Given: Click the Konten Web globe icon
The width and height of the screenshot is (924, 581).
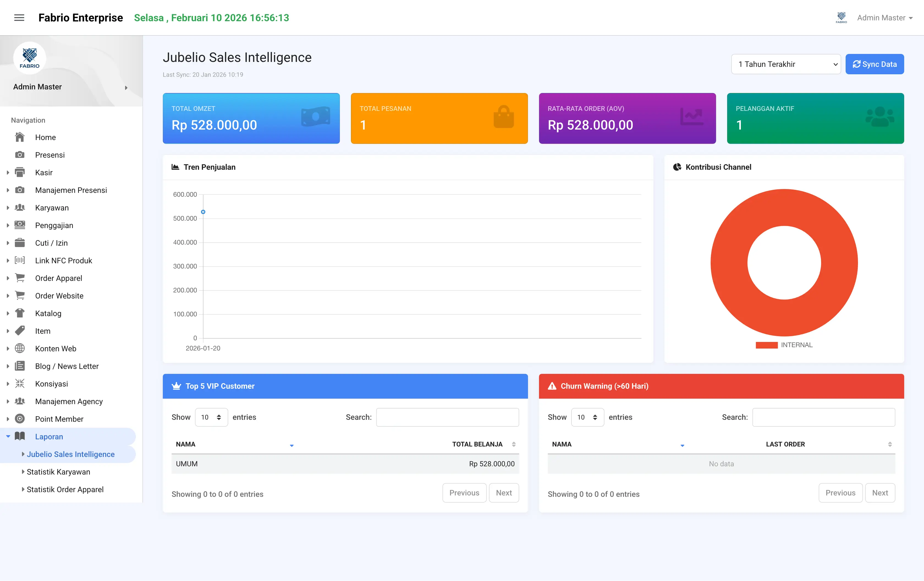Looking at the screenshot, I should click(20, 349).
